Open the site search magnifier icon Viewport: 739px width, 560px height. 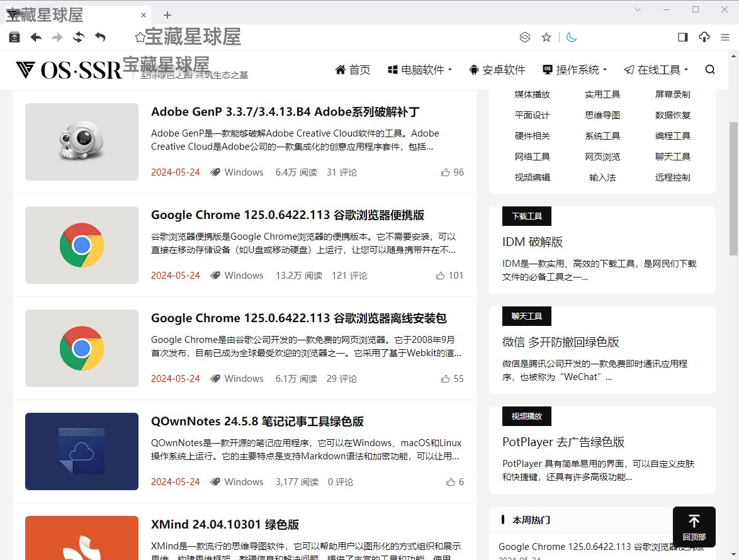point(710,70)
